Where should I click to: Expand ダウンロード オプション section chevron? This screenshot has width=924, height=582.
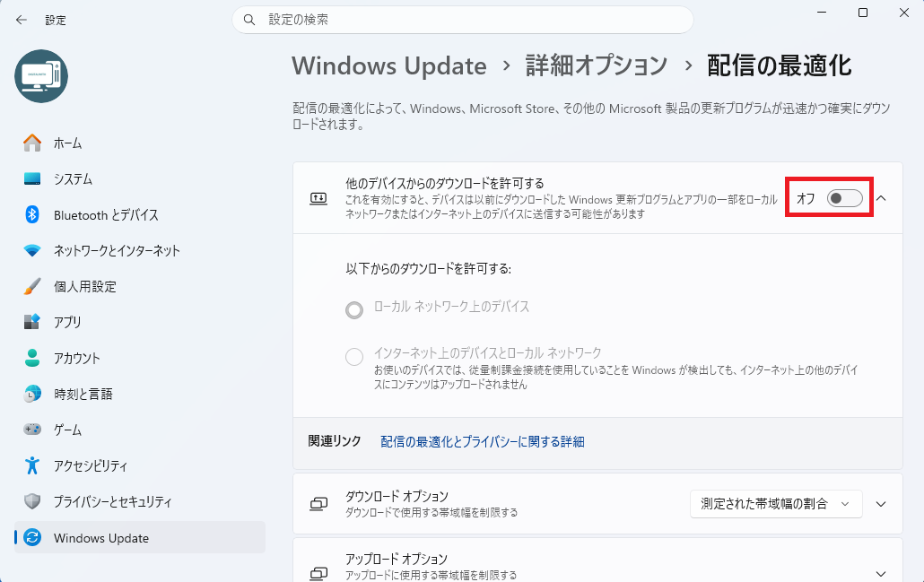(881, 504)
